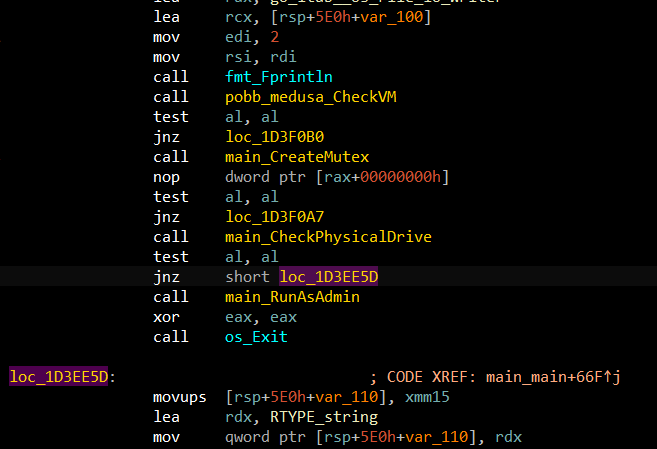
Task: Click the loc_1D3EE5D: label definition
Action: pos(62,377)
